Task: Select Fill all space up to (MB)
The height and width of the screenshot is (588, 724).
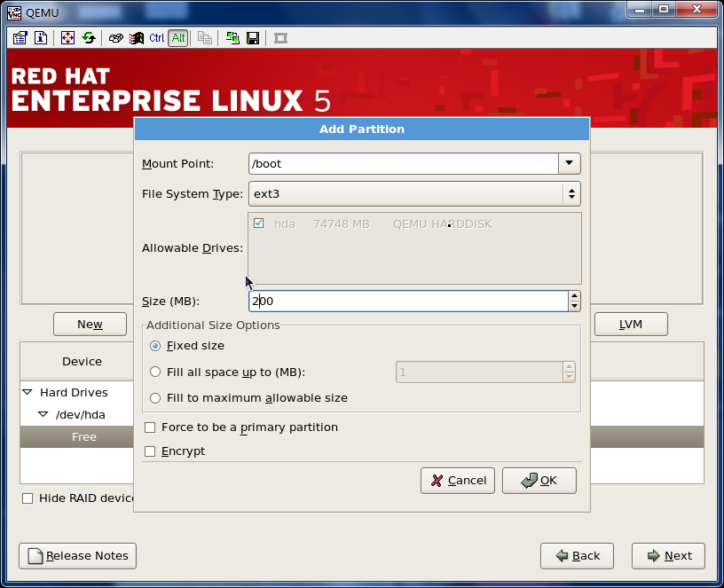Action: tap(155, 372)
